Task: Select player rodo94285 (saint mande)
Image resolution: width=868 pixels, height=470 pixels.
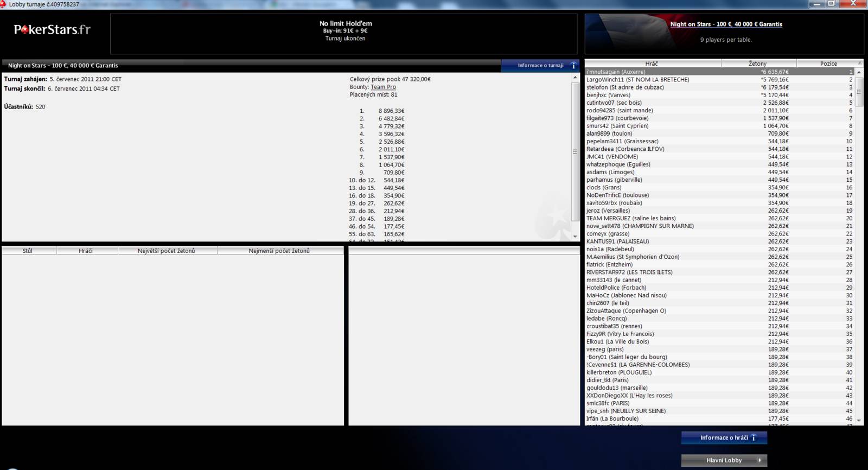Action: pos(720,110)
